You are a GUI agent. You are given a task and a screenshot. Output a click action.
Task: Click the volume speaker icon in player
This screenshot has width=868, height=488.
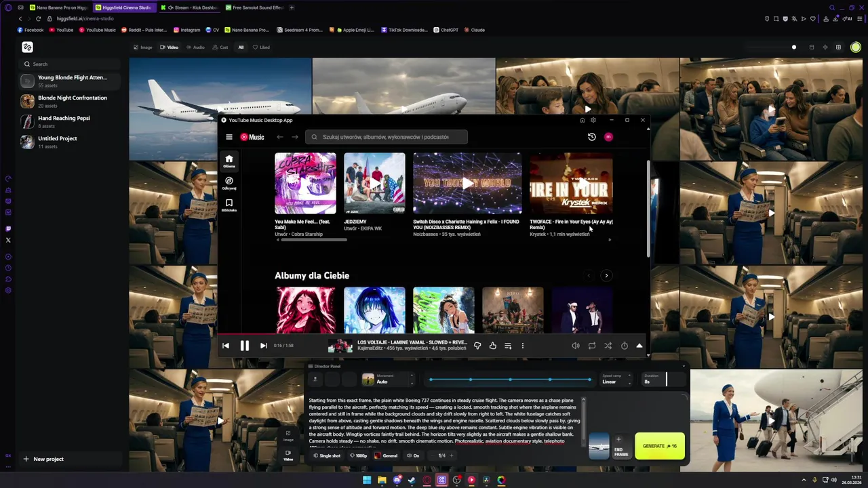pyautogui.click(x=576, y=346)
